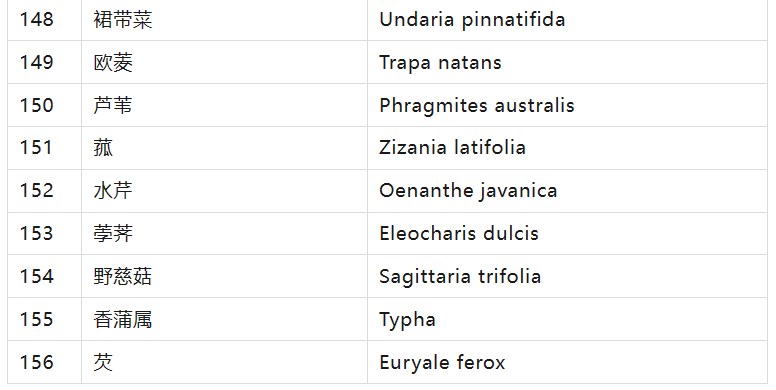Click row number 148 cell
Viewport: 776px width, 390px height.
pos(44,19)
